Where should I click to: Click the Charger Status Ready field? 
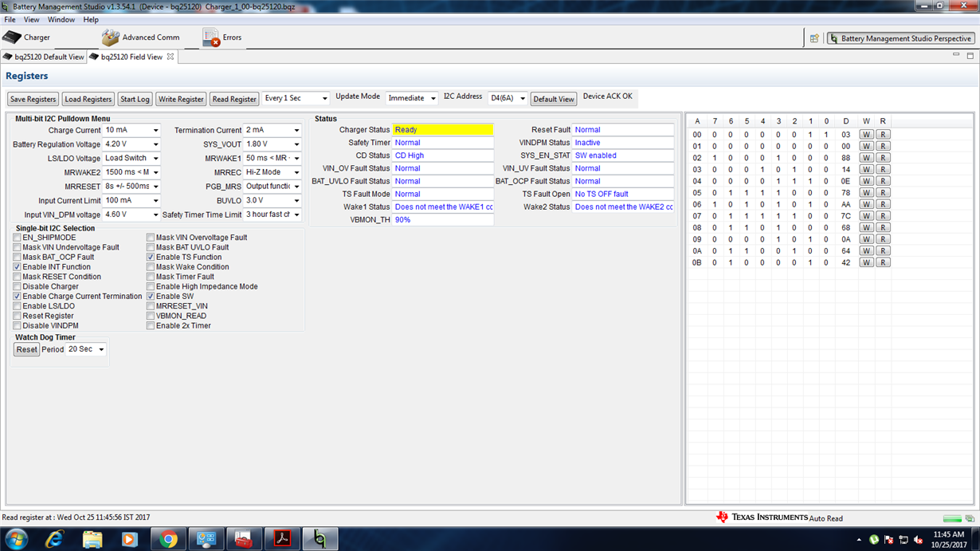(x=443, y=129)
